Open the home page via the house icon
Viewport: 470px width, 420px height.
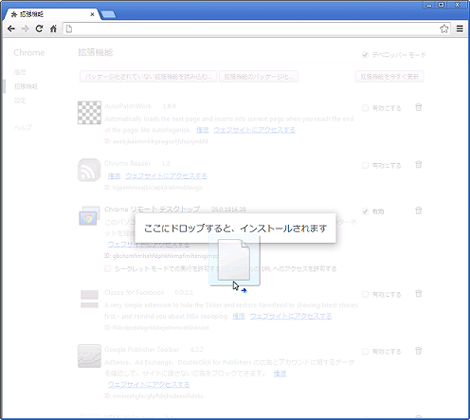[x=53, y=29]
